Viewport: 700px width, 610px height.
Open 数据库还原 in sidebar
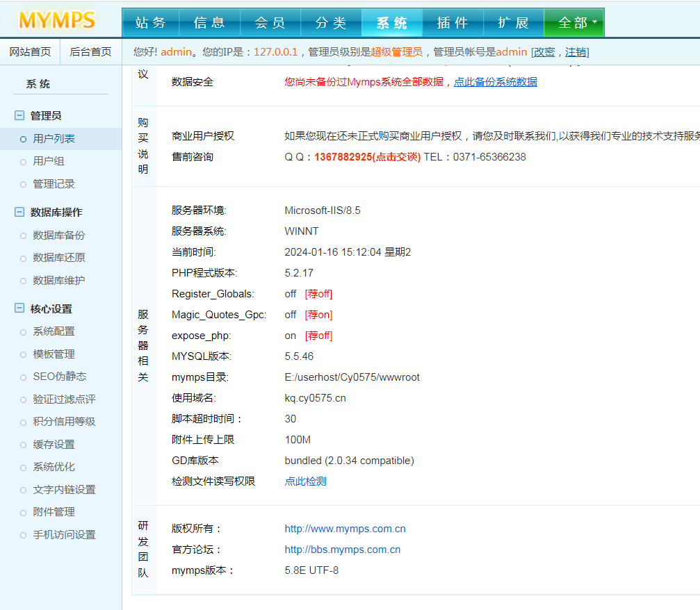click(59, 258)
